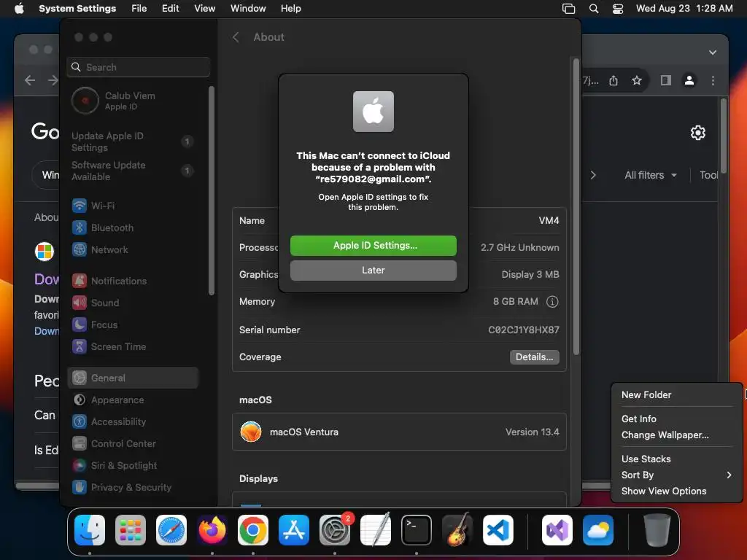Screen dimensions: 747x560
Task: Expand Chrome tab search chevron
Action: pos(713,52)
